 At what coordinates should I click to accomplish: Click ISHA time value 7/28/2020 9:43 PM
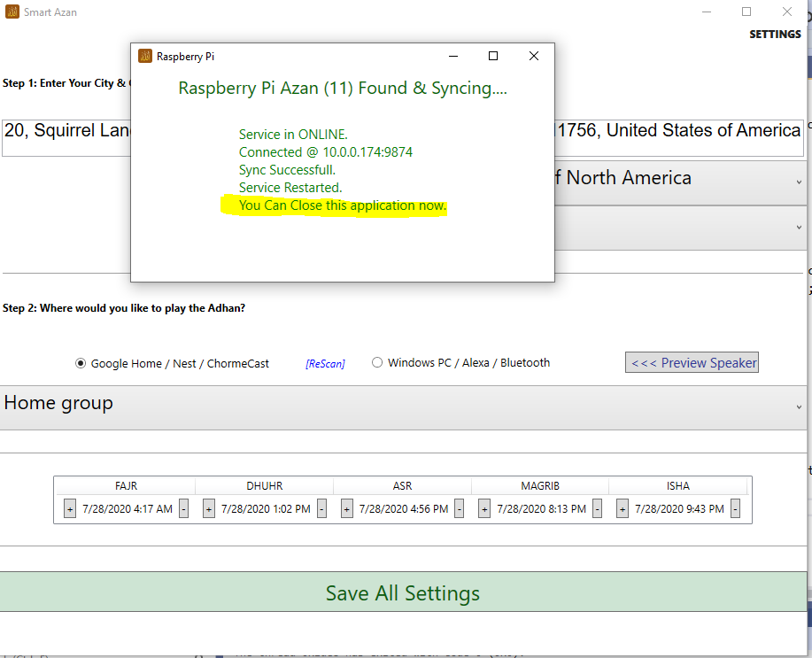pyautogui.click(x=679, y=509)
